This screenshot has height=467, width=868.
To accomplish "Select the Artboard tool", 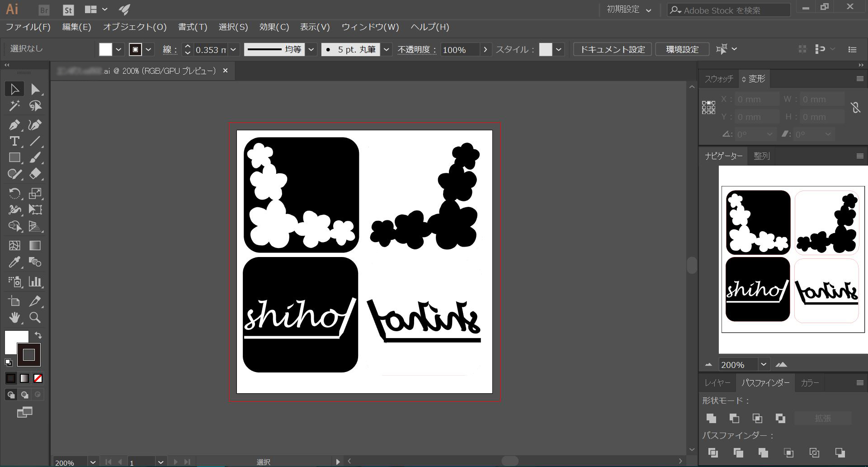I will [x=14, y=301].
